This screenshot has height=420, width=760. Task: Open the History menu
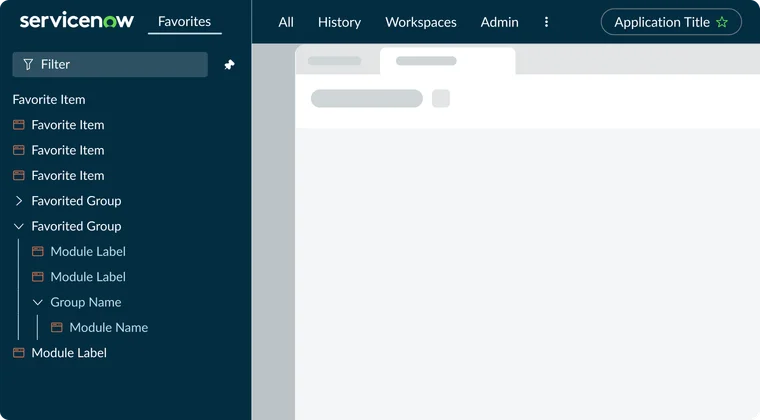click(339, 22)
